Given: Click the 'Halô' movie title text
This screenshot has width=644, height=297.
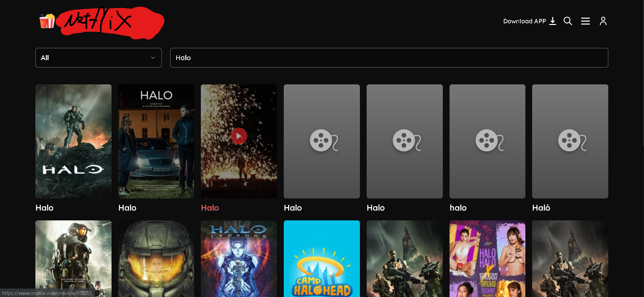Looking at the screenshot, I should [x=541, y=208].
